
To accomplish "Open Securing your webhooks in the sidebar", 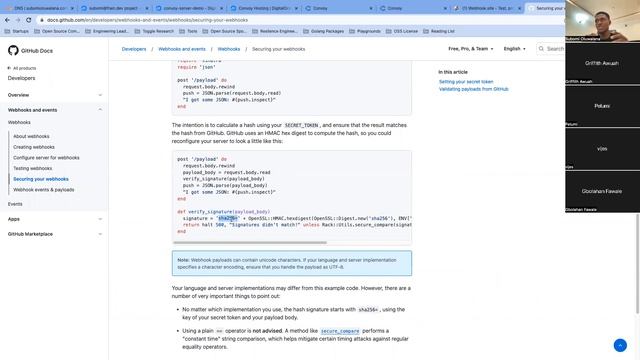I will [x=40, y=179].
